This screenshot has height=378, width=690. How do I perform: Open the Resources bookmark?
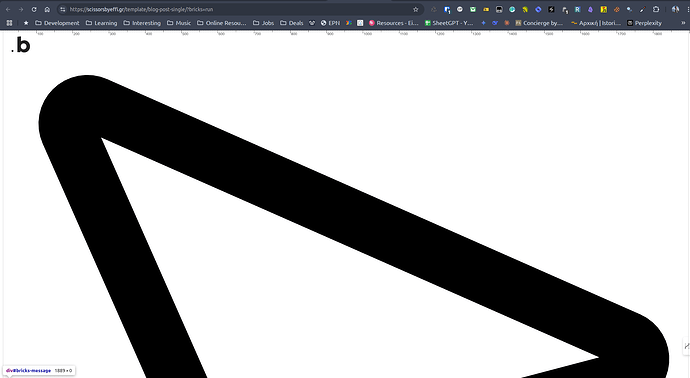393,23
